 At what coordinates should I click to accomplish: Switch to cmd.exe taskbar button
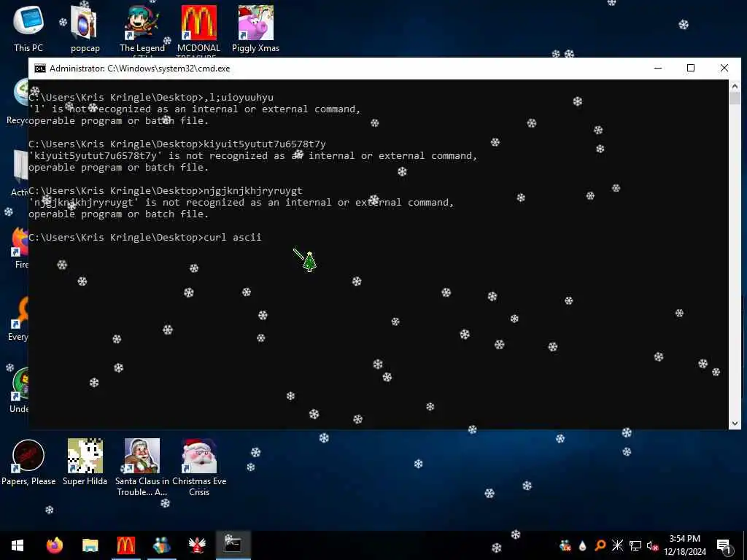coord(233,545)
